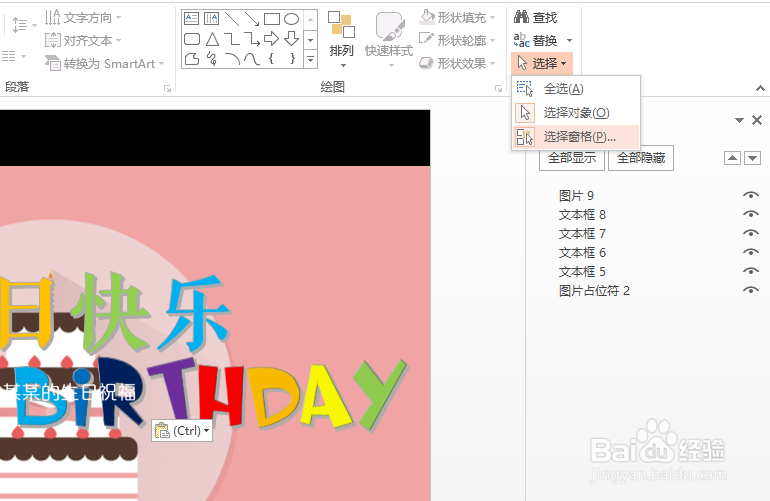Choose the down block arrow shape
The image size is (770, 501).
coord(292,39)
